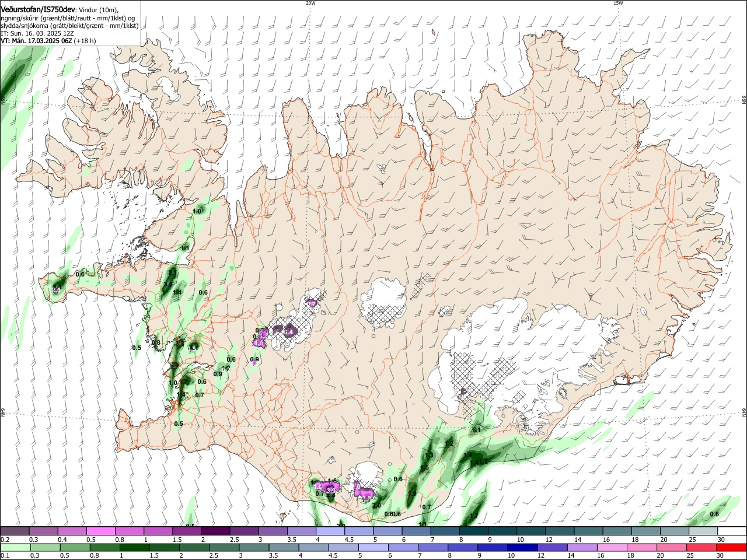Choose the pure red above-30 swatch in the lower legend

coord(731,547)
